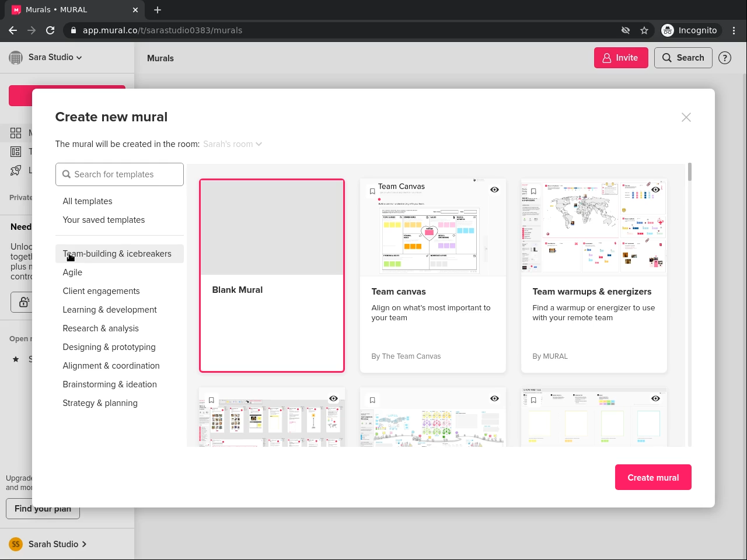Bookmark this page with the star icon

[x=644, y=30]
